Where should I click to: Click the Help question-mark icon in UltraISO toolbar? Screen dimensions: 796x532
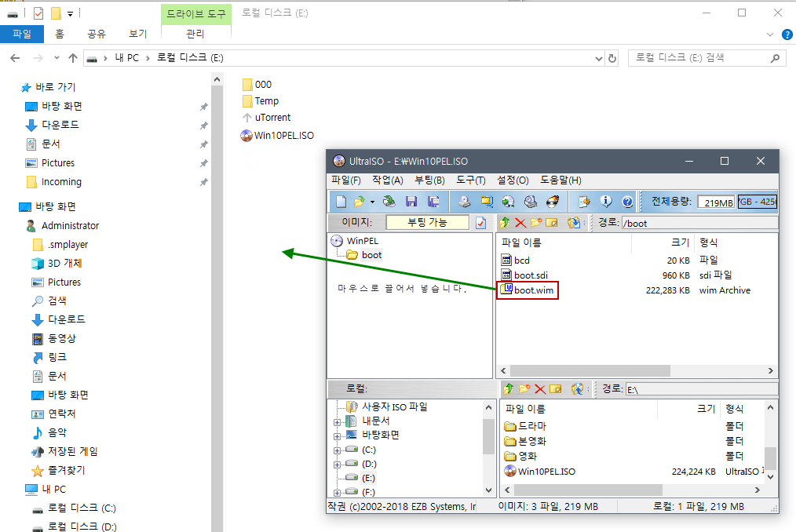[627, 202]
